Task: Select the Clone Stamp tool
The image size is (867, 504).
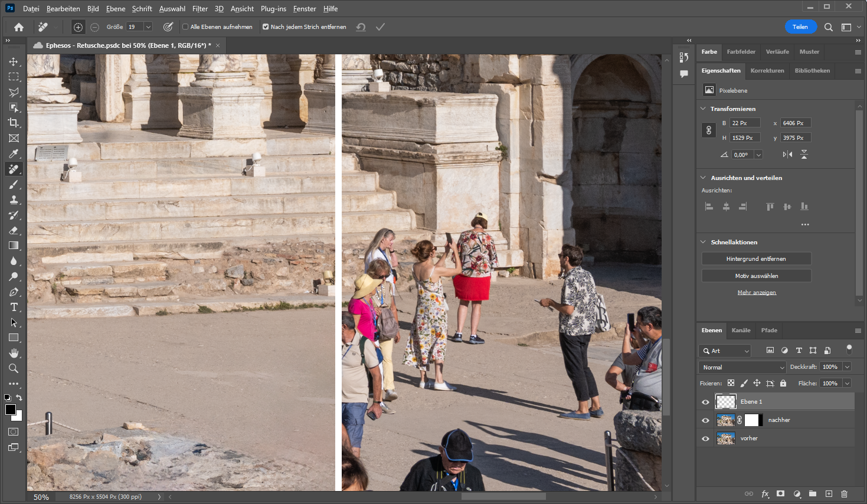Action: [14, 200]
